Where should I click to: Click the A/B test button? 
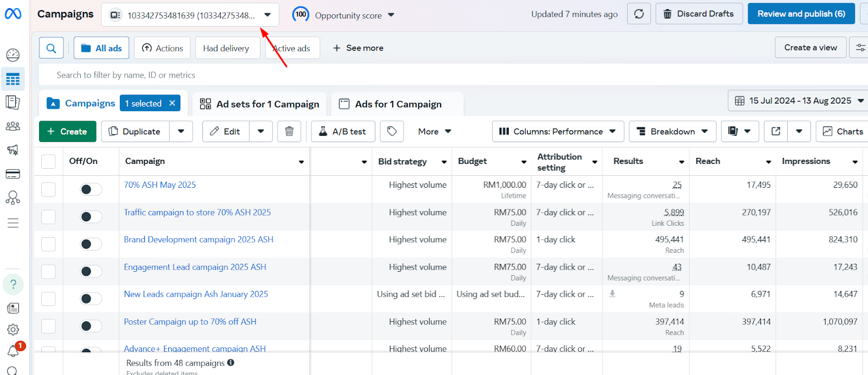point(343,131)
